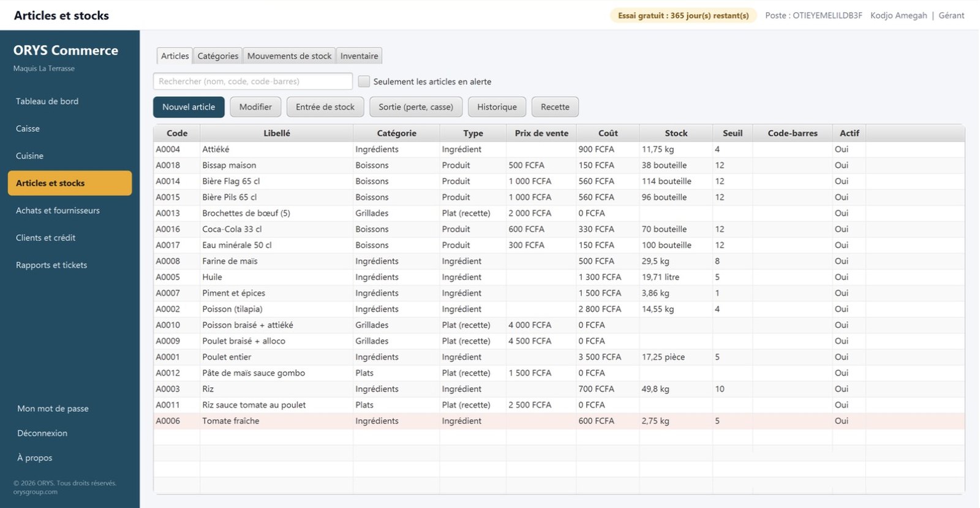Sort by Prix de vente header
The height and width of the screenshot is (508, 980).
coord(541,133)
